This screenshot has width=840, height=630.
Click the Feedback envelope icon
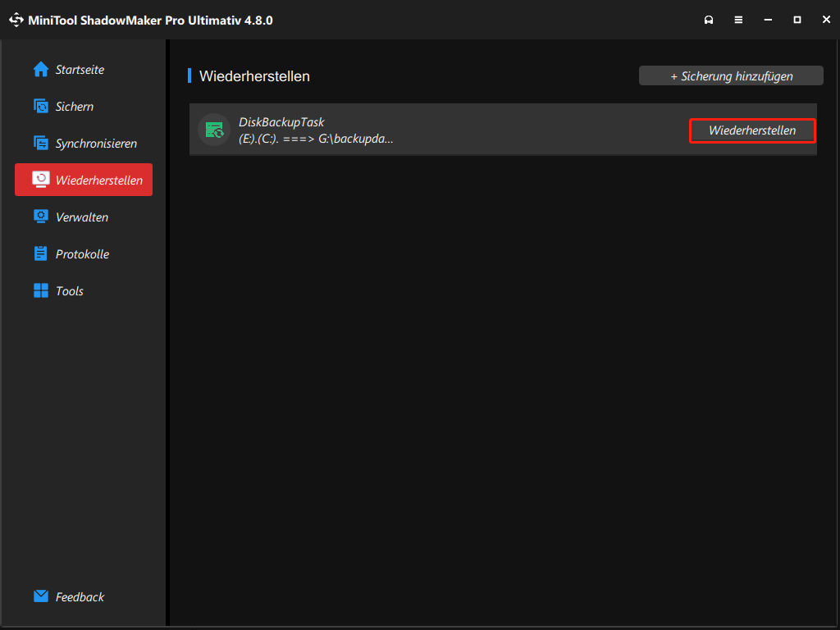click(41, 596)
